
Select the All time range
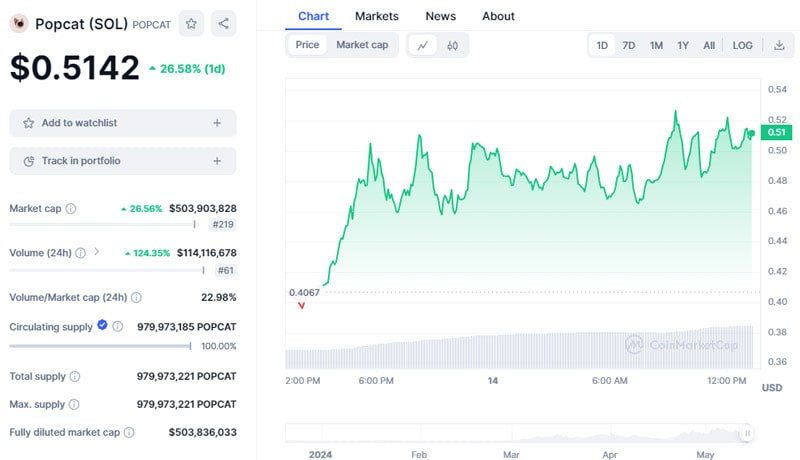pyautogui.click(x=709, y=45)
